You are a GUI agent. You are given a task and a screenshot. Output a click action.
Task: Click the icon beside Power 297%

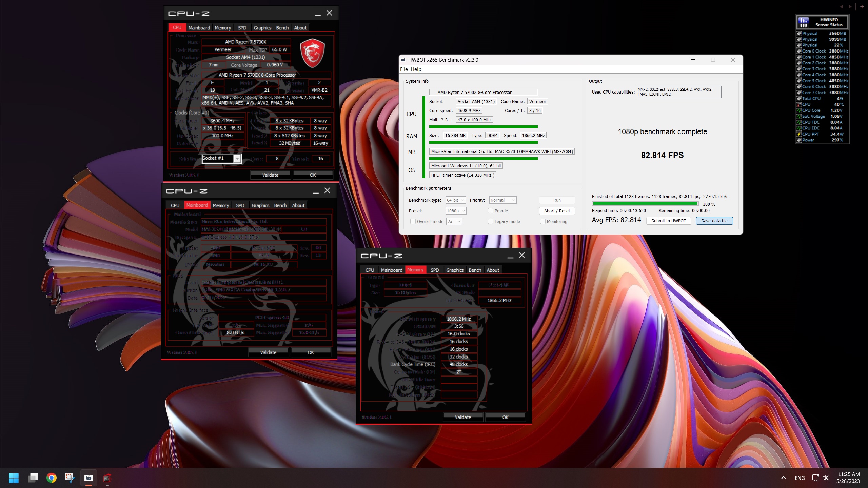[799, 140]
